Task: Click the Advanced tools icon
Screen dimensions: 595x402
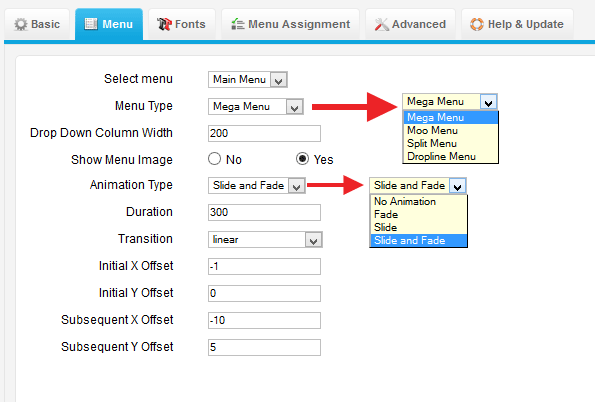Action: pyautogui.click(x=381, y=24)
